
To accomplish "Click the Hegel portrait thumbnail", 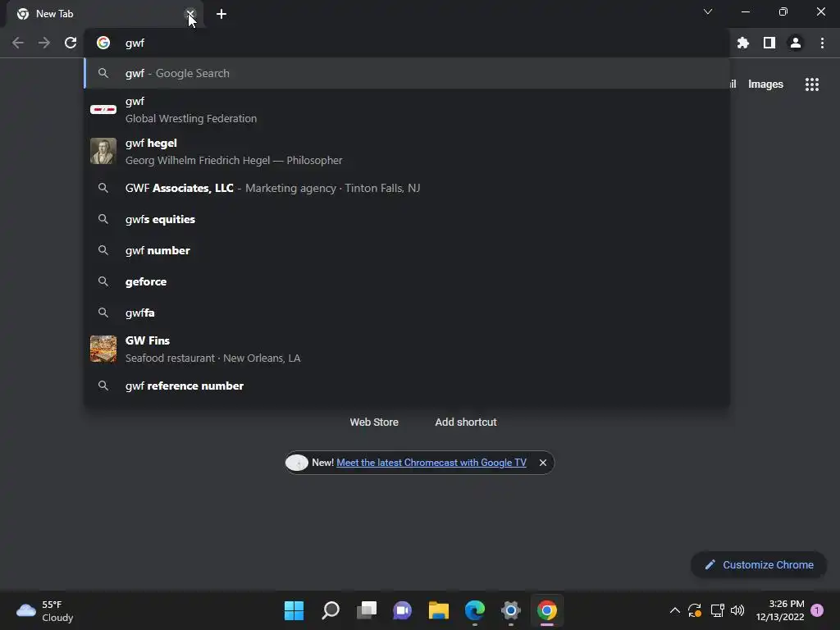I will pyautogui.click(x=103, y=151).
